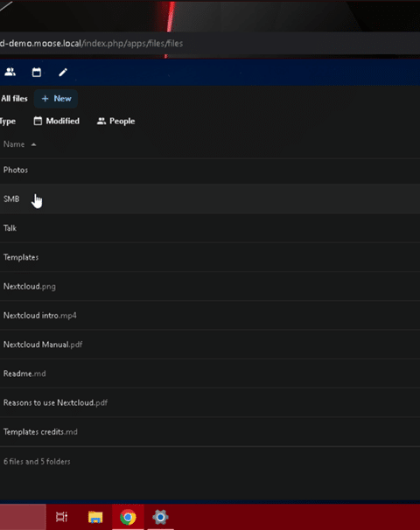
Task: Open the SMB folder
Action: pos(11,199)
